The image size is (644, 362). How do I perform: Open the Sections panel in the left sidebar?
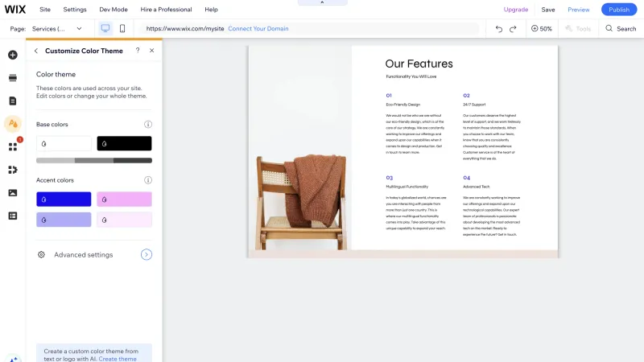13,78
